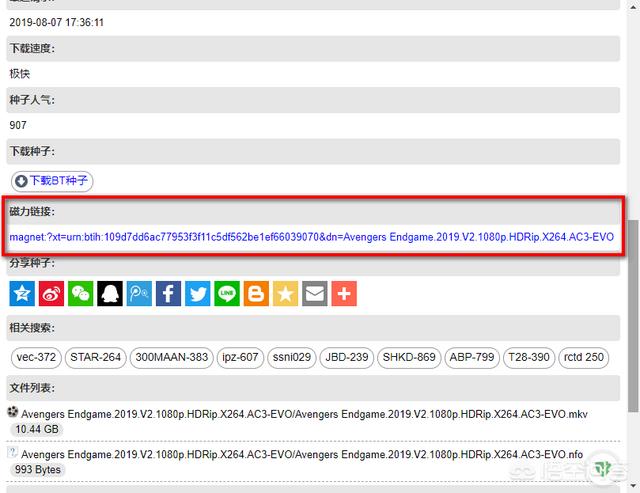Search related tag T28-390
This screenshot has height=493, width=640.
(529, 358)
